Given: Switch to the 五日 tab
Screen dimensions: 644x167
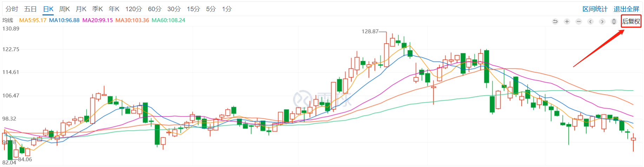Looking at the screenshot, I should 30,9.
